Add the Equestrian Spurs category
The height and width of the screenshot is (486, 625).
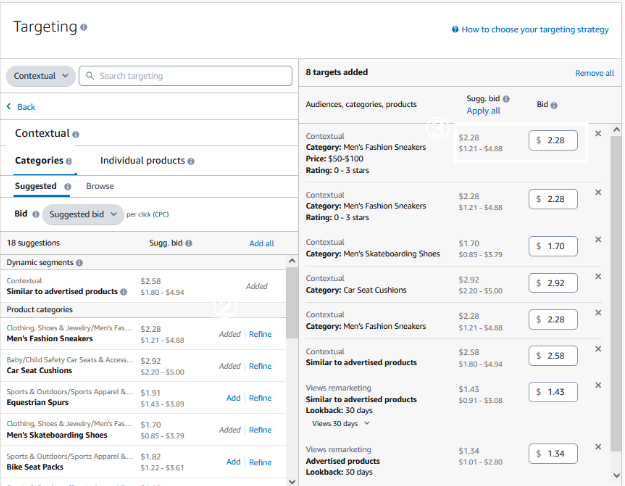pos(233,398)
